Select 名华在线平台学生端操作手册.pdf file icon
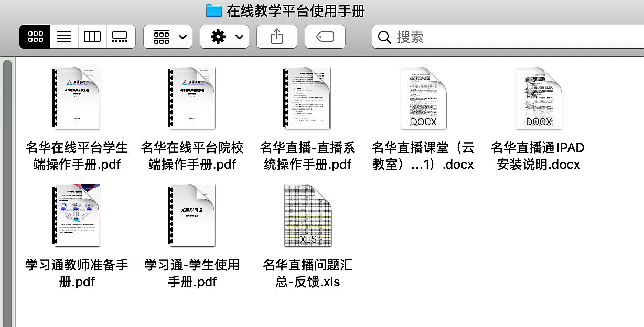644x327 pixels. 77,98
